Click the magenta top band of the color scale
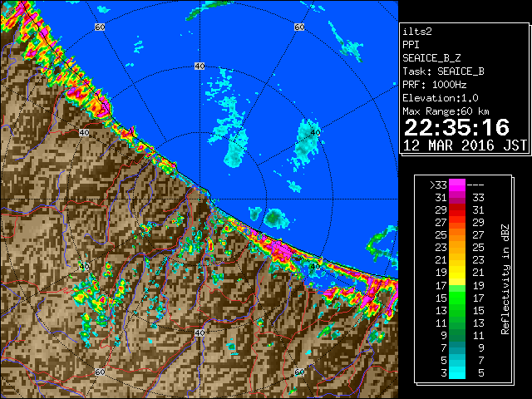532x399 pixels. pyautogui.click(x=457, y=185)
